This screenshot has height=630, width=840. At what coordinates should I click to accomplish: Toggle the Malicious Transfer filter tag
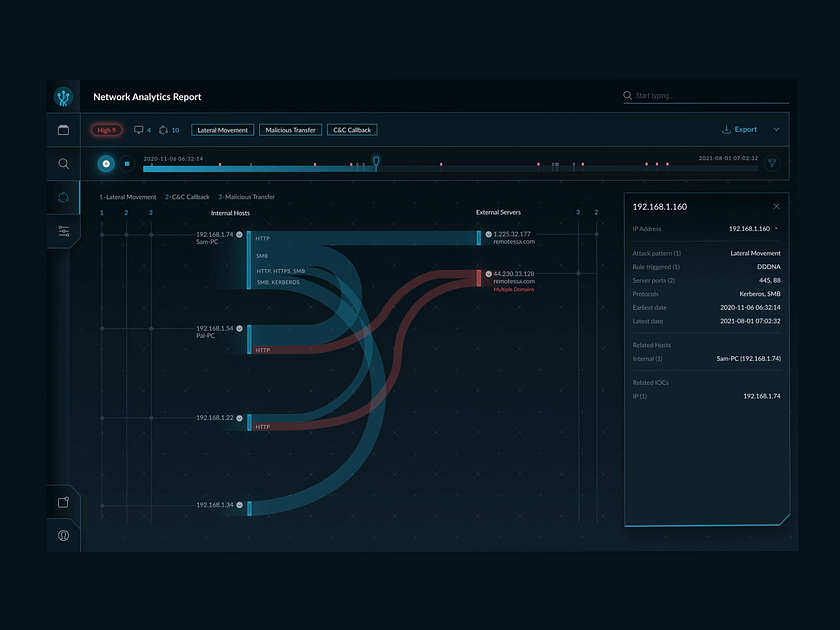tap(290, 130)
